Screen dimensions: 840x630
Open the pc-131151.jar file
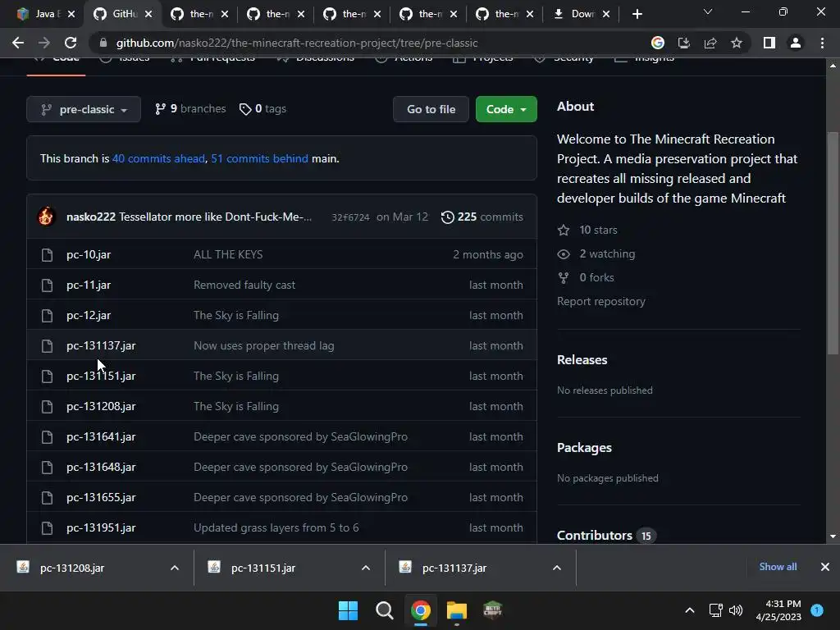(101, 376)
